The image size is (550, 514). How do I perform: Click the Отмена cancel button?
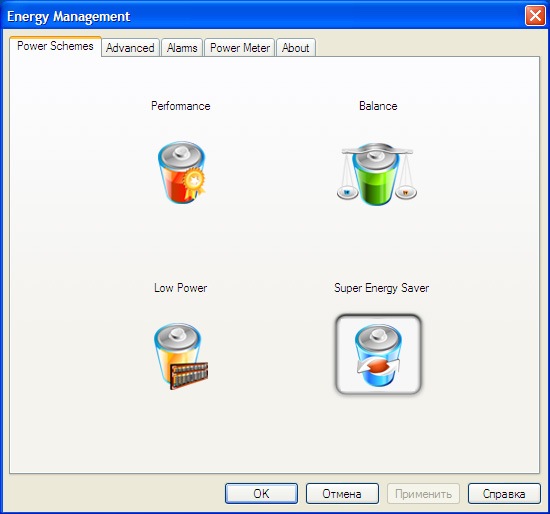[342, 494]
